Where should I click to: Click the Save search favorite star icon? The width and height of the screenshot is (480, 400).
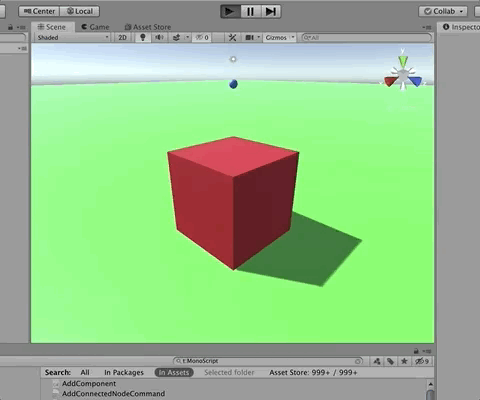click(404, 361)
